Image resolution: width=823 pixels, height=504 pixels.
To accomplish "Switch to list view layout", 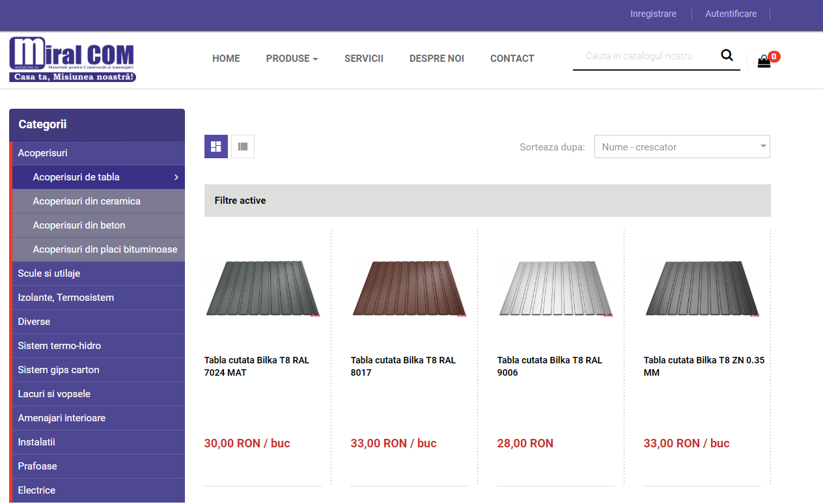I will (x=243, y=147).
